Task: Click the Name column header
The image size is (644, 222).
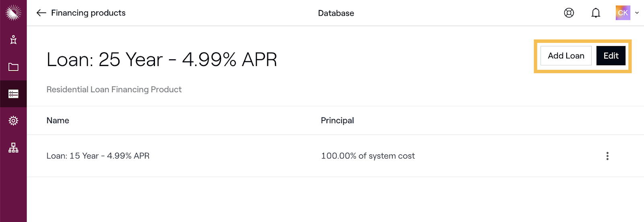Action: tap(58, 120)
